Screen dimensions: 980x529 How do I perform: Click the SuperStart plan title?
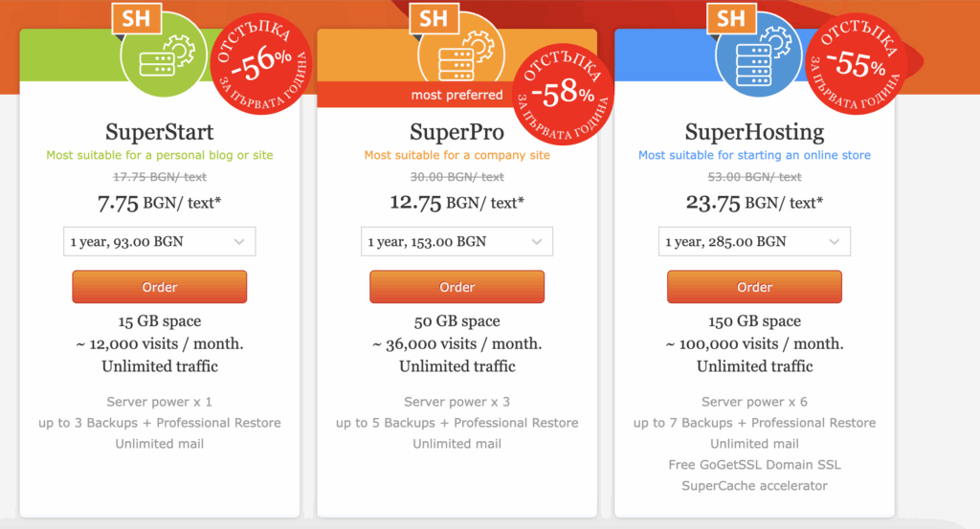point(160,131)
